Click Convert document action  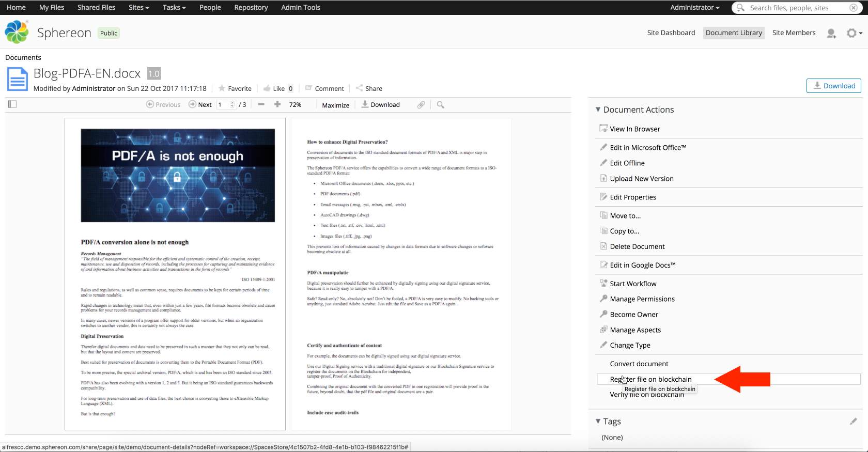[639, 364]
